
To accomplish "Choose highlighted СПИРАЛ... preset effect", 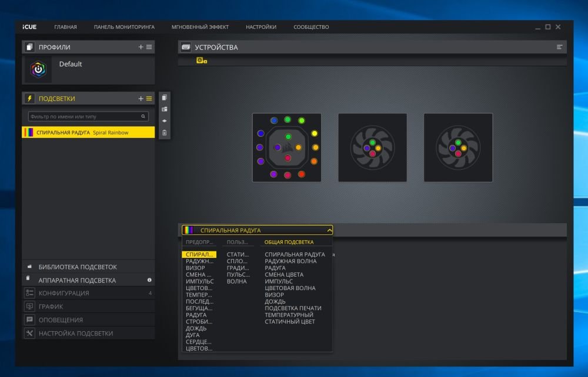I will click(199, 255).
